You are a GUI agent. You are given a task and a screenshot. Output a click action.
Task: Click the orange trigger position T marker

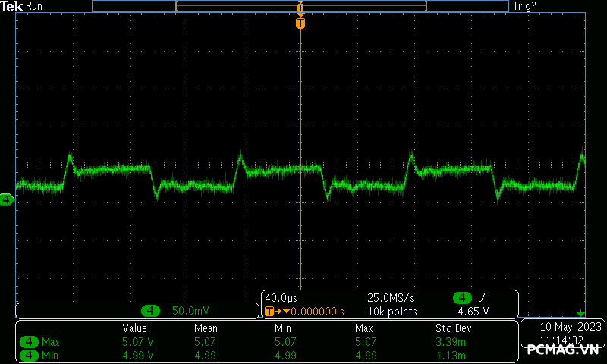pyautogui.click(x=300, y=24)
